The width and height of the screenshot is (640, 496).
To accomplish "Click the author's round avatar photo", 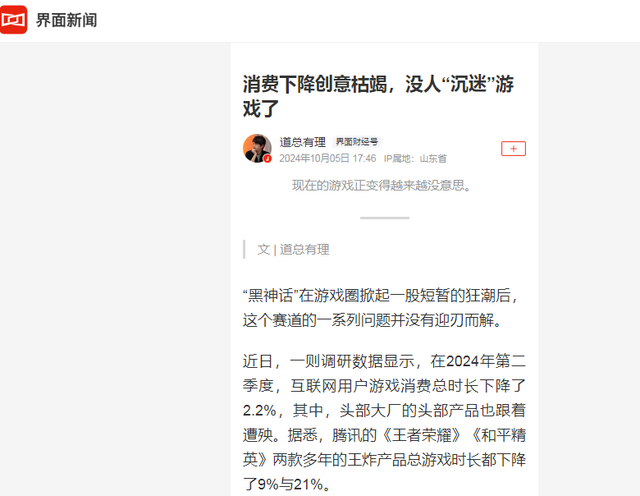I will (257, 149).
